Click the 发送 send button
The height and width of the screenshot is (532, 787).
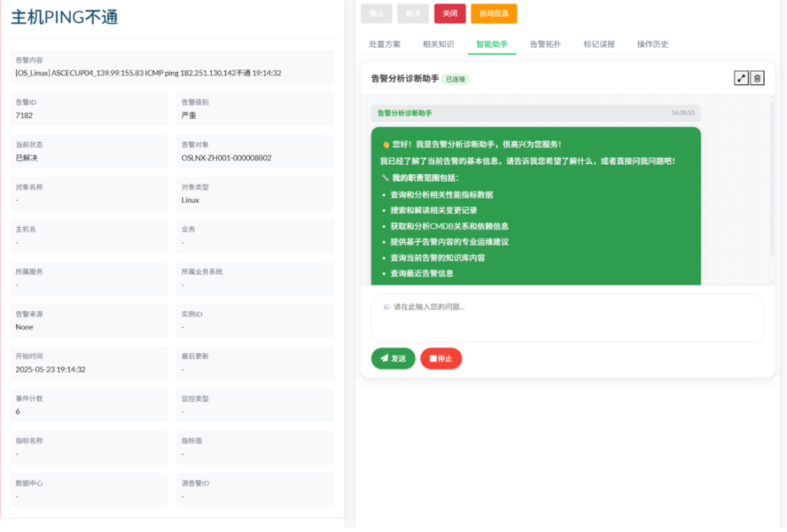[393, 359]
